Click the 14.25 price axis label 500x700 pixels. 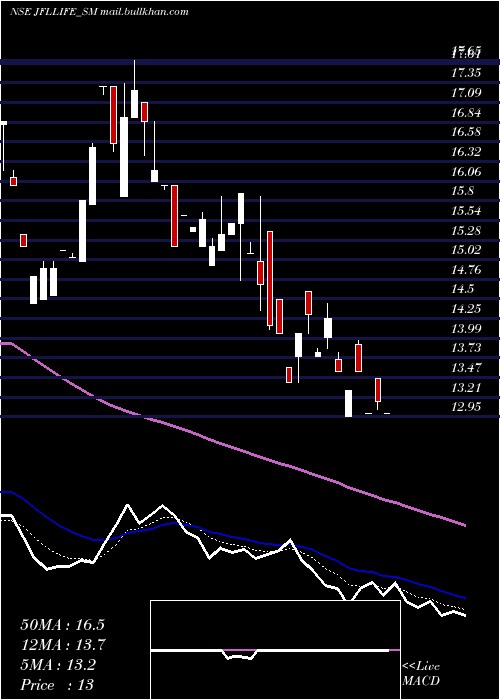coord(466,309)
